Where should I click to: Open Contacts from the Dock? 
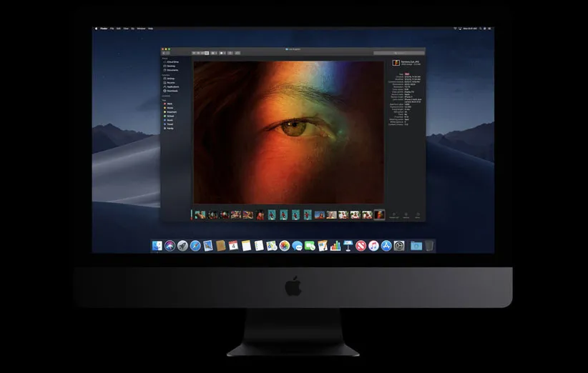coord(221,246)
